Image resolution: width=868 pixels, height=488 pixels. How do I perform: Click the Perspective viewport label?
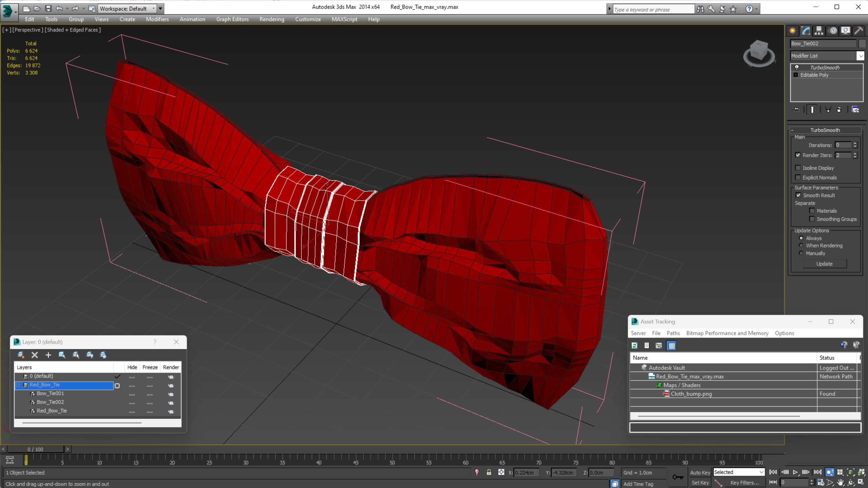pos(28,29)
